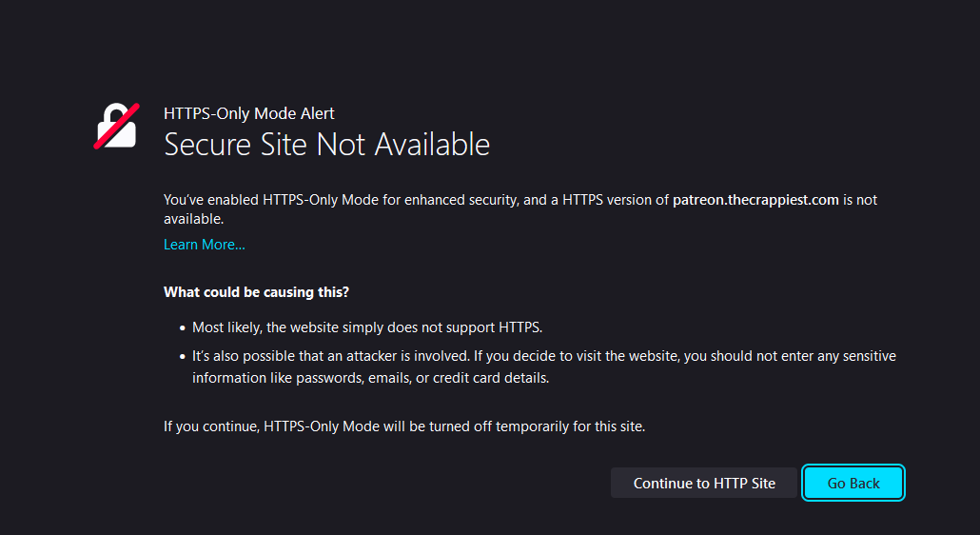Click the HTTPS-Only Mode Alert subtitle
Viewport: 980px width, 535px height.
[248, 113]
